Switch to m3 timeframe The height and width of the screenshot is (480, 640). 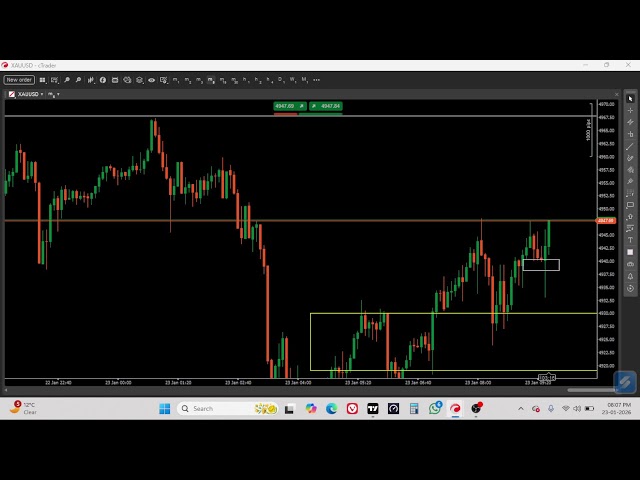[x=199, y=80]
